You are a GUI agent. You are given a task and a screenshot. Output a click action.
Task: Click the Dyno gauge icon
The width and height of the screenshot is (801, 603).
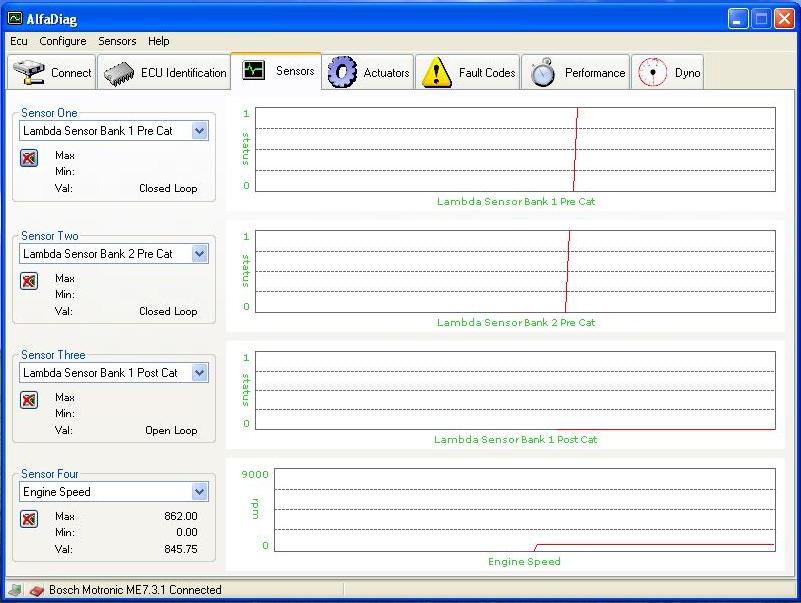pyautogui.click(x=652, y=72)
